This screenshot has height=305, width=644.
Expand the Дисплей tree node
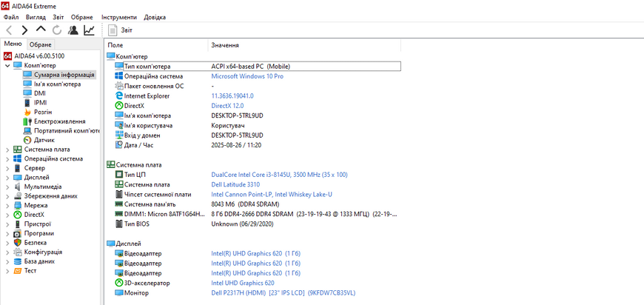(7, 178)
